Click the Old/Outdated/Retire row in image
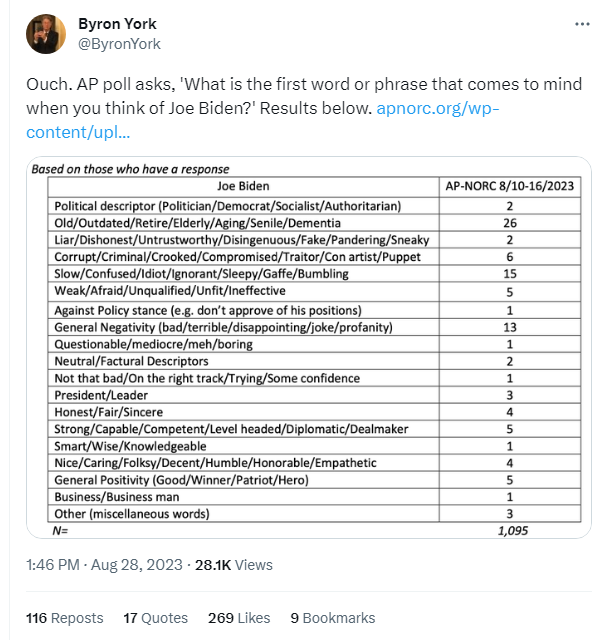 point(314,223)
